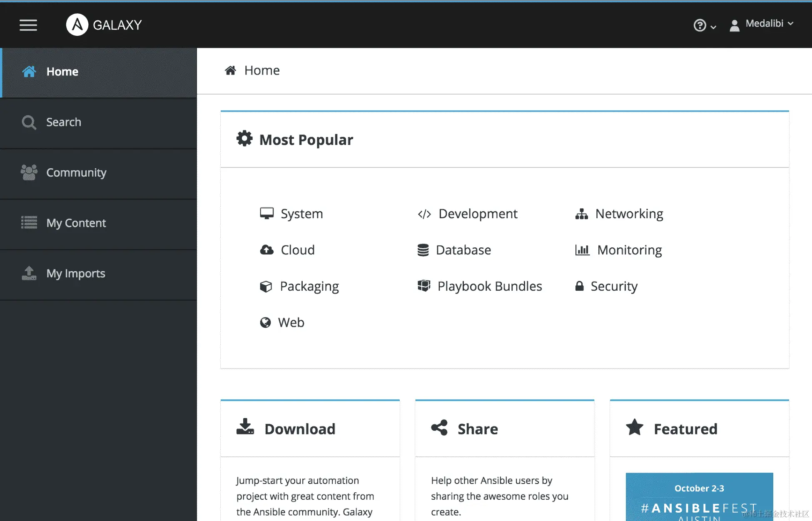Open the AnsibleFest featured banner image
This screenshot has width=812, height=521.
point(699,496)
